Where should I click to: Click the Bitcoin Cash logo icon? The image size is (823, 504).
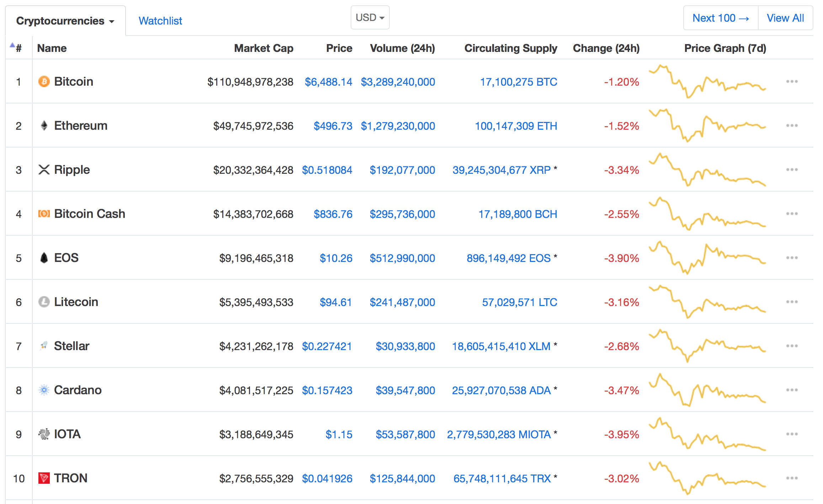pos(44,214)
